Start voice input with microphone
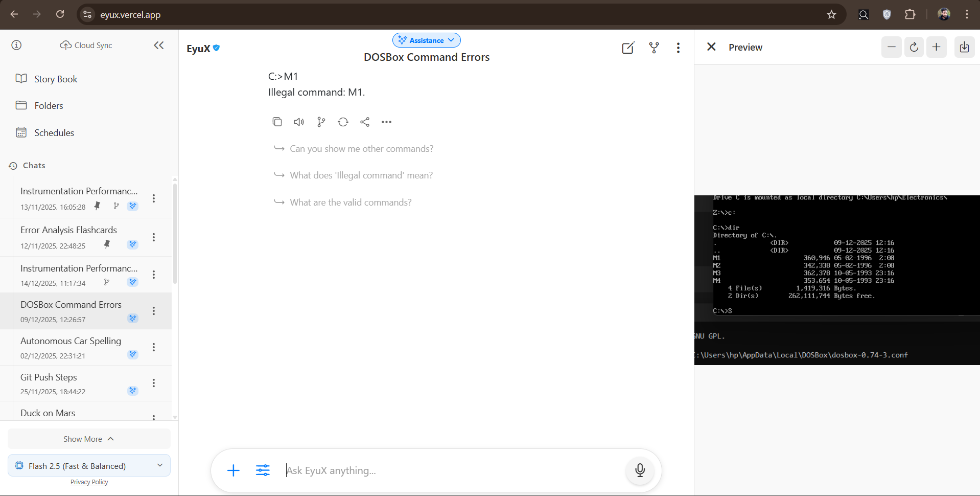The width and height of the screenshot is (980, 496). 640,470
